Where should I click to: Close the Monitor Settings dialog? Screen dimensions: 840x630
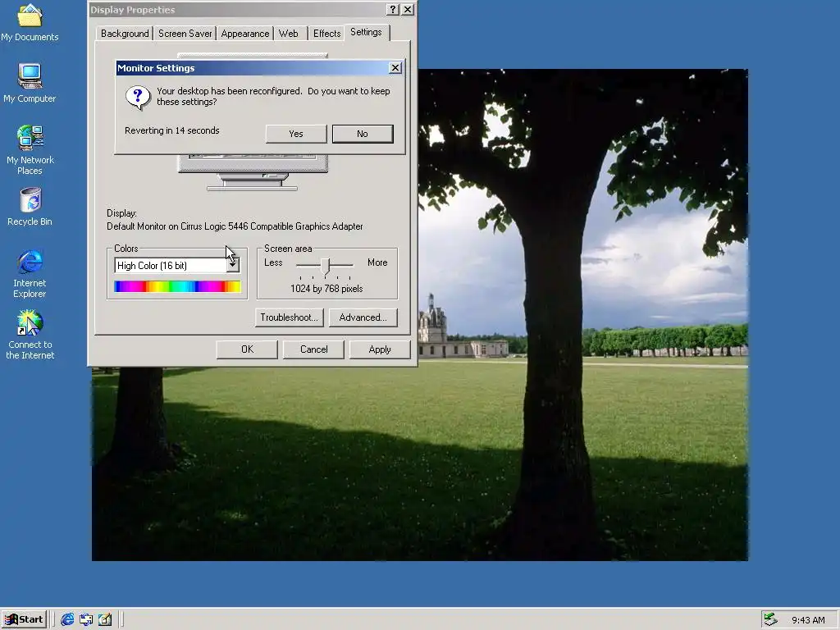(395, 67)
